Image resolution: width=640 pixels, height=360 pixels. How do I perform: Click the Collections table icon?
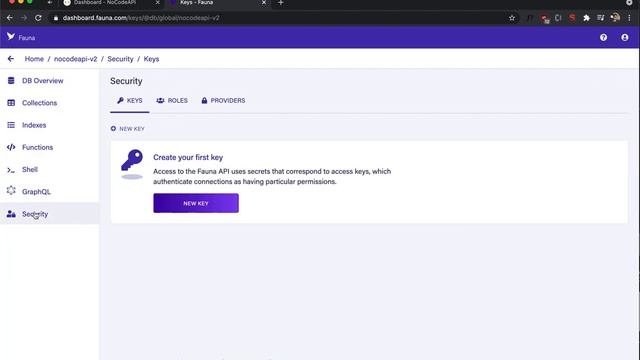tap(11, 103)
